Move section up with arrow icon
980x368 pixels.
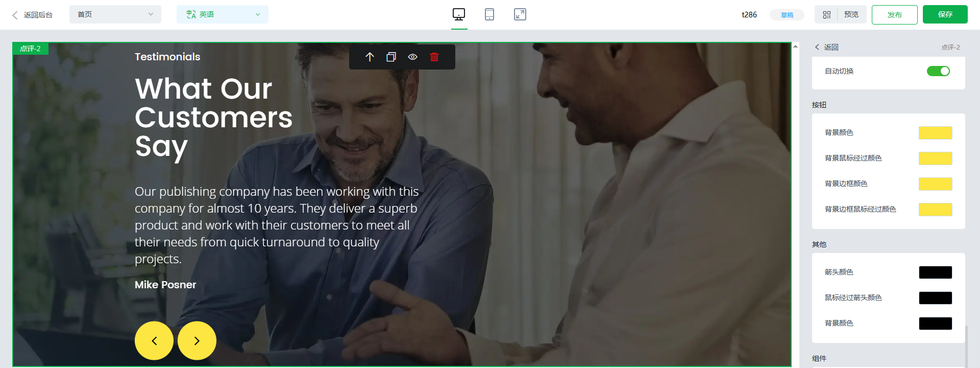[x=370, y=57]
